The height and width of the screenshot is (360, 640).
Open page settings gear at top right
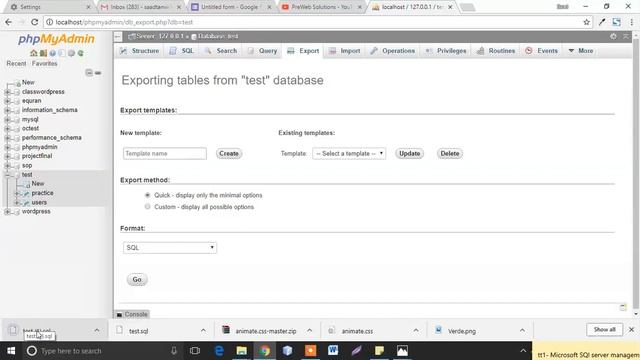click(613, 36)
